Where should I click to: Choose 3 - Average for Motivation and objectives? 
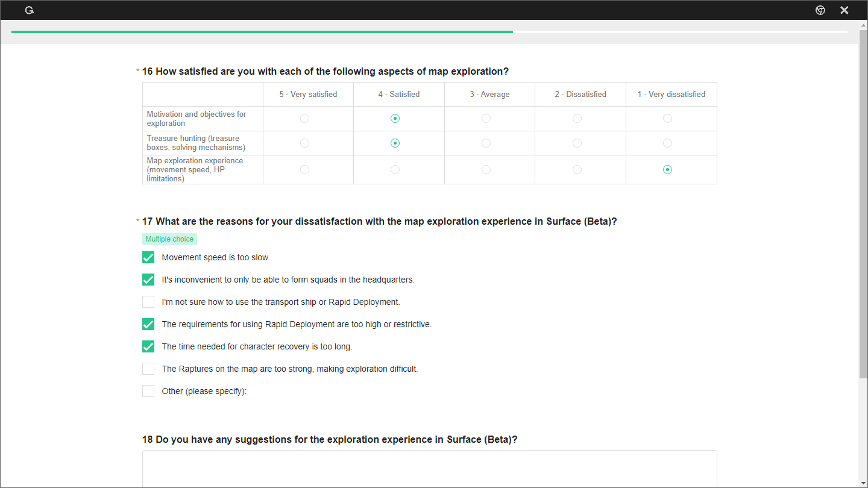[486, 119]
